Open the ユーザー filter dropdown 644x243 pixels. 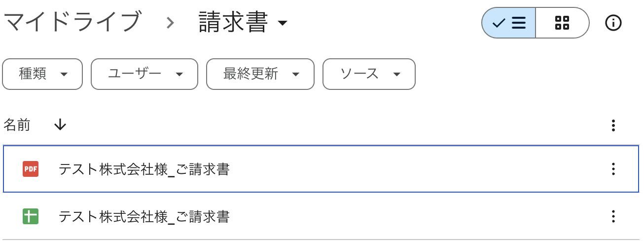click(x=144, y=74)
